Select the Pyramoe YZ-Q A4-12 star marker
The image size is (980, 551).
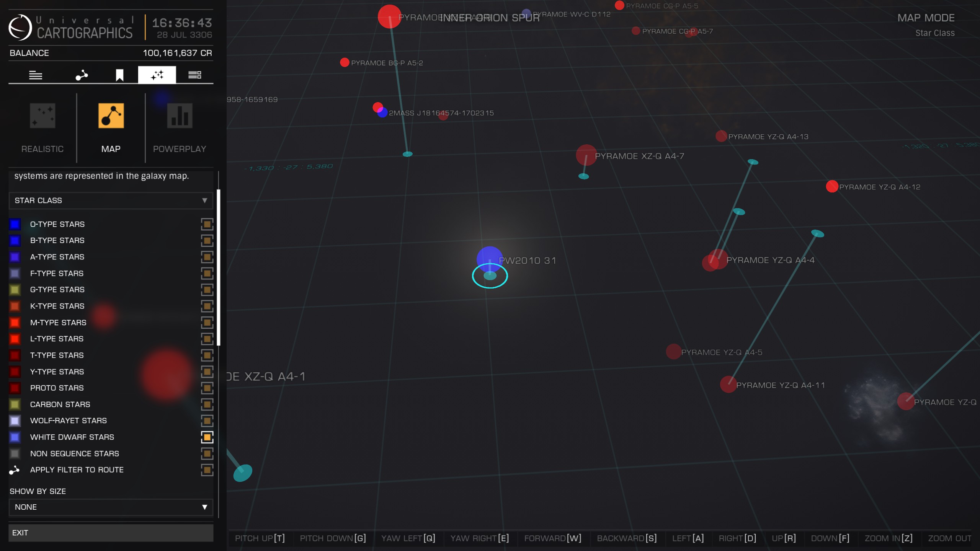832,186
